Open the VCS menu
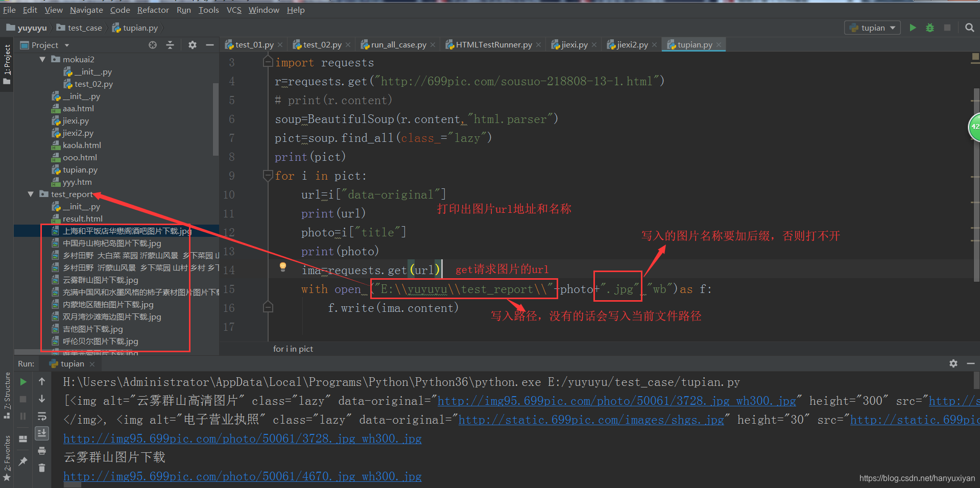Screen dimensions: 980x488 (x=234, y=10)
